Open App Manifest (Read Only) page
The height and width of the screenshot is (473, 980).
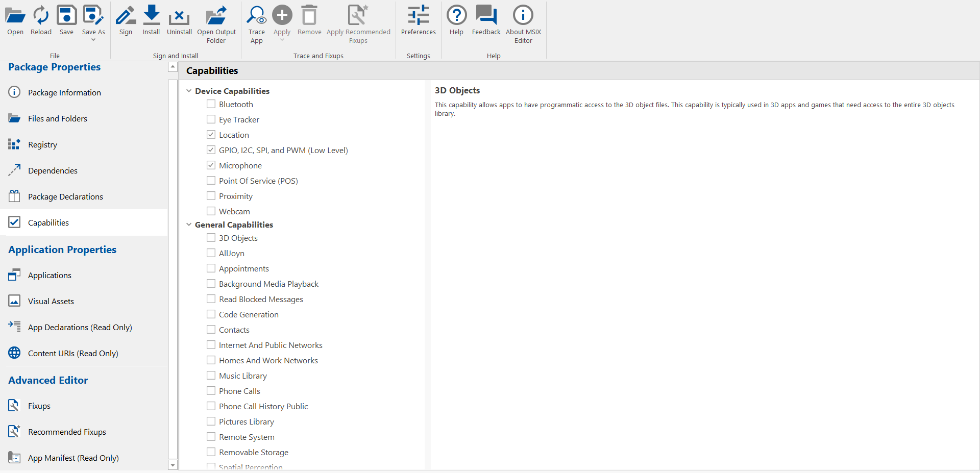[x=73, y=458]
